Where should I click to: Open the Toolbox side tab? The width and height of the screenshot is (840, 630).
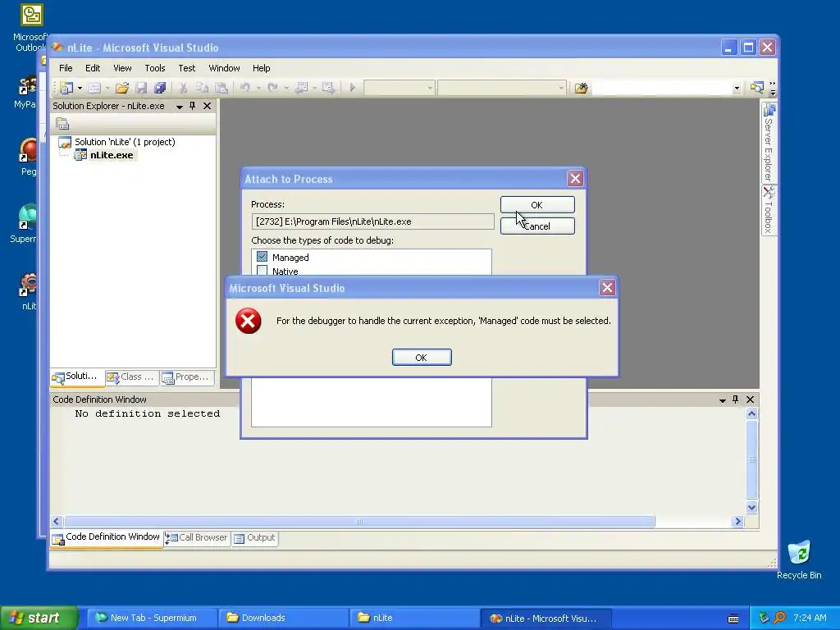click(769, 209)
